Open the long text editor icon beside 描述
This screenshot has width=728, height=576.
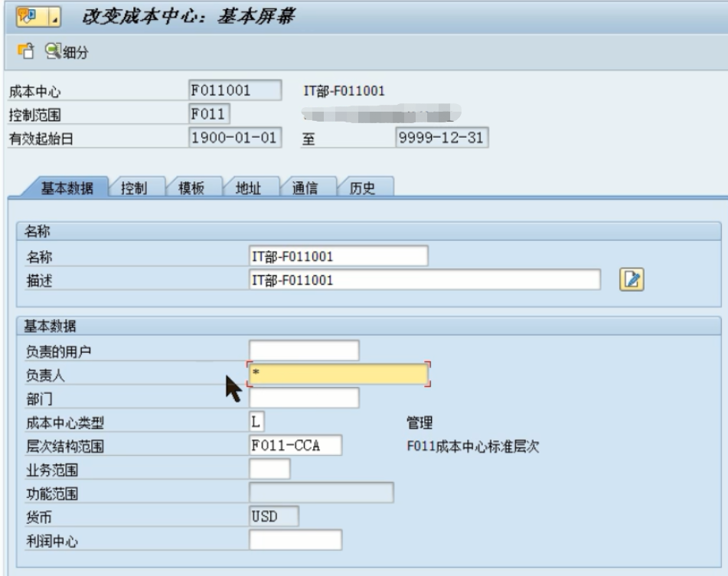coord(632,279)
